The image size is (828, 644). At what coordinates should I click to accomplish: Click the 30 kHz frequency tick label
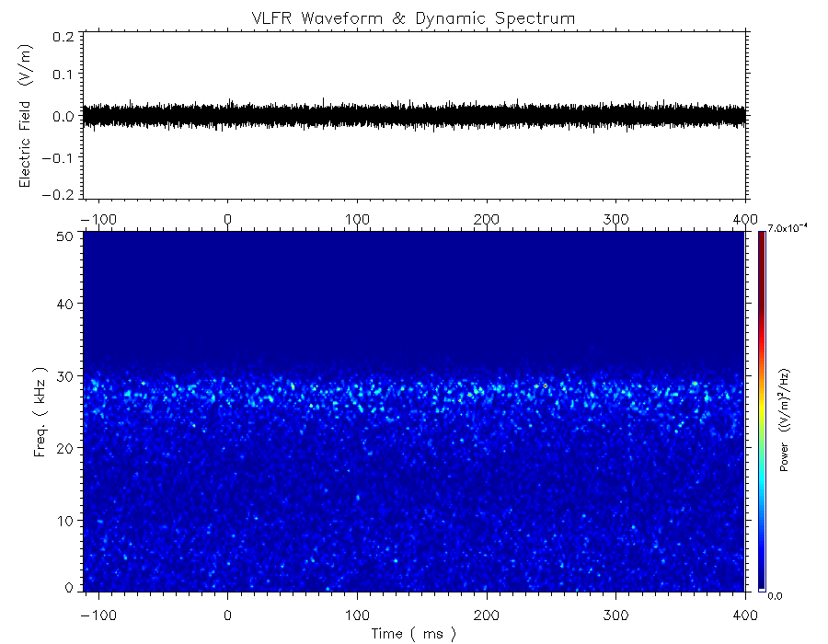point(64,376)
